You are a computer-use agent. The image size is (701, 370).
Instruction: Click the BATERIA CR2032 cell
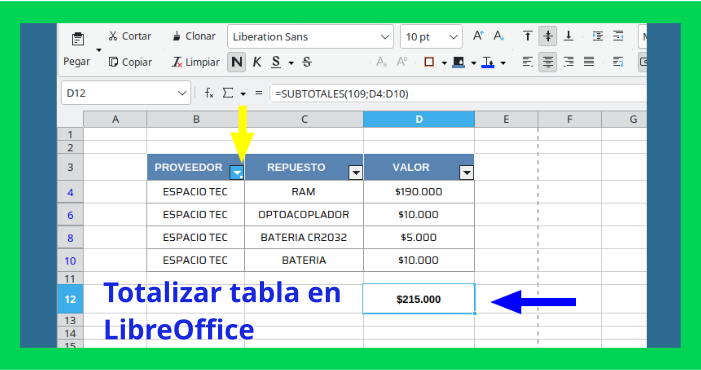coord(304,237)
